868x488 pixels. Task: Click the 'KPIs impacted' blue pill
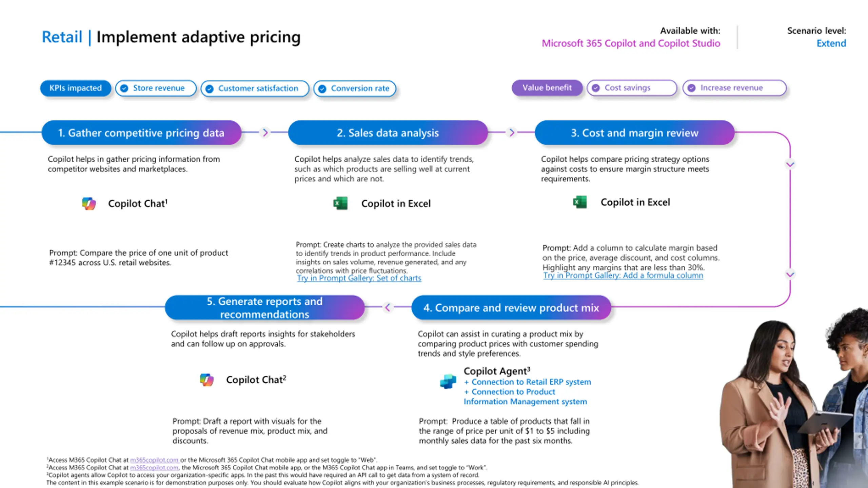coord(75,88)
